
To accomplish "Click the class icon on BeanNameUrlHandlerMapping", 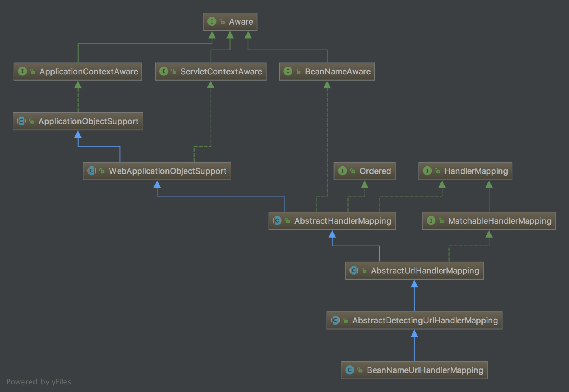I will pyautogui.click(x=350, y=370).
